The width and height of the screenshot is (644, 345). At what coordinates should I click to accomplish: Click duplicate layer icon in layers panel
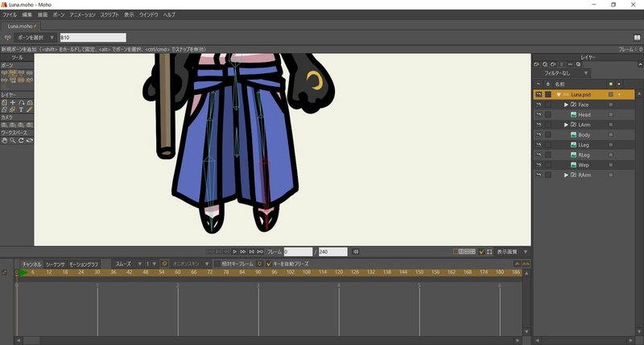pos(545,64)
